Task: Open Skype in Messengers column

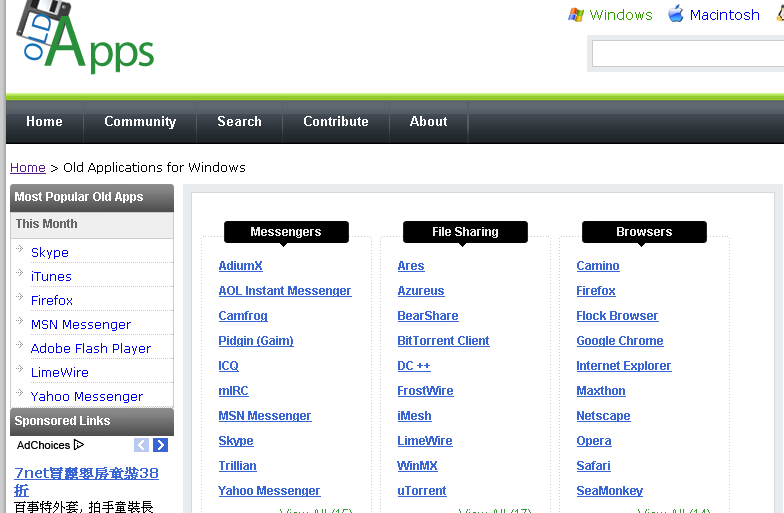Action: pyautogui.click(x=236, y=441)
